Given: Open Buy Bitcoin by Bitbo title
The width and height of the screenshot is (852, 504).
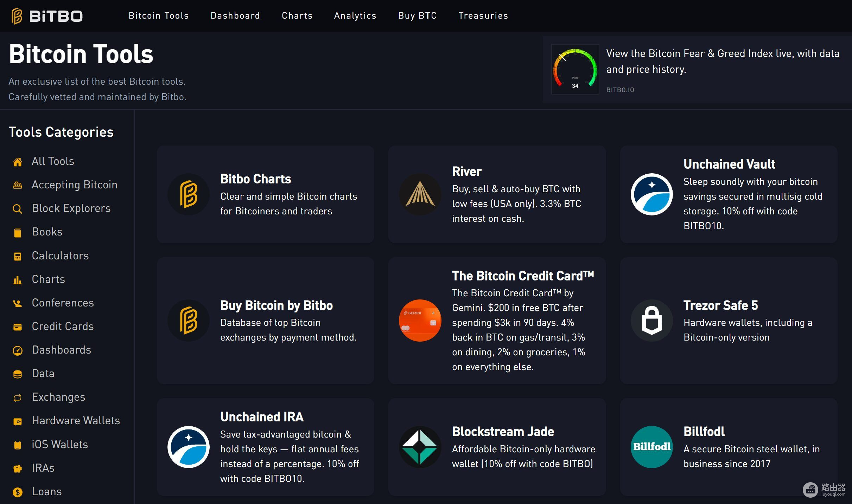Looking at the screenshot, I should coord(276,305).
